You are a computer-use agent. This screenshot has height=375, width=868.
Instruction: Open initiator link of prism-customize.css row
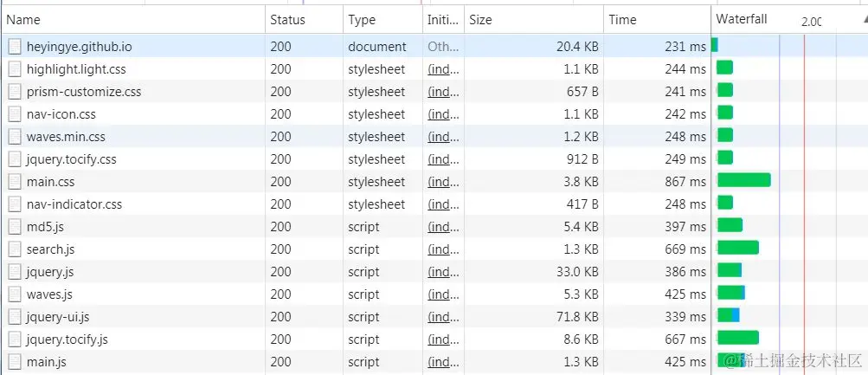pos(443,92)
